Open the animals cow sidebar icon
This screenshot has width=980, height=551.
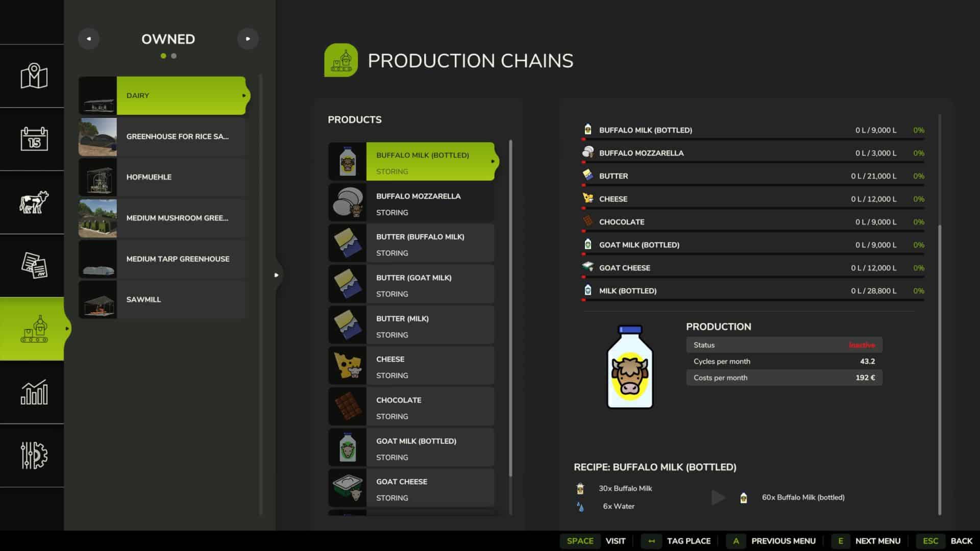coord(34,202)
